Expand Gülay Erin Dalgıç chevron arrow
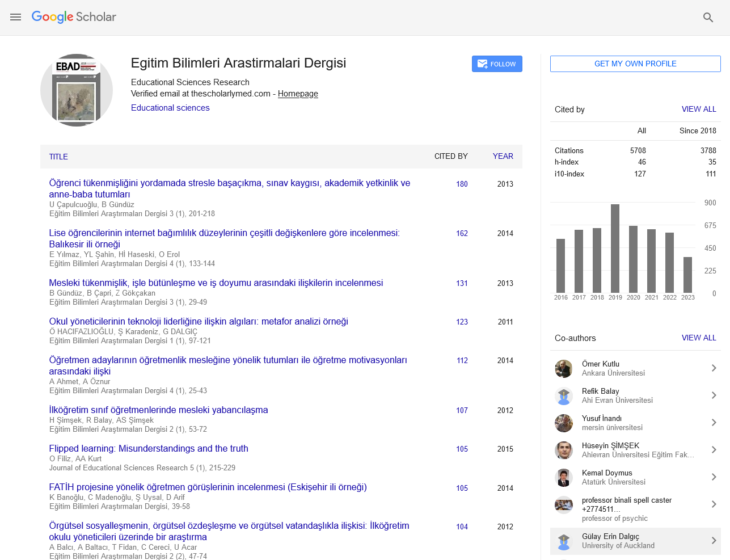This screenshot has width=730, height=560. (714, 541)
